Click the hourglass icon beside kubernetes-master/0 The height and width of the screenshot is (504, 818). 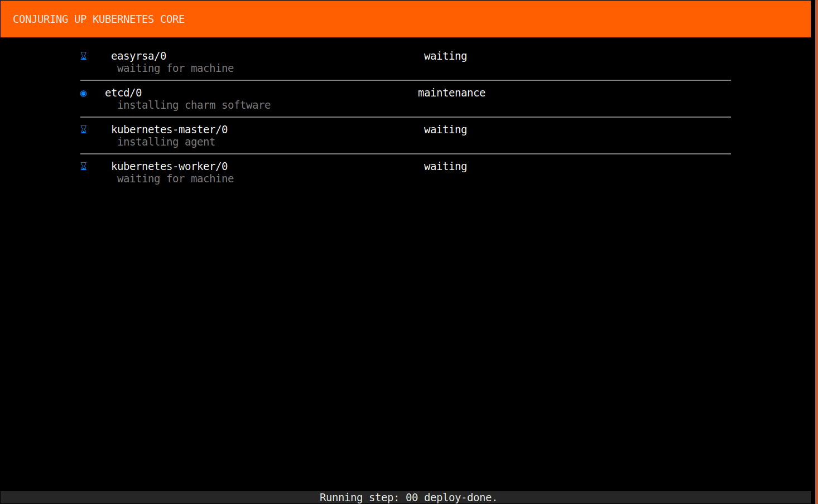click(84, 129)
